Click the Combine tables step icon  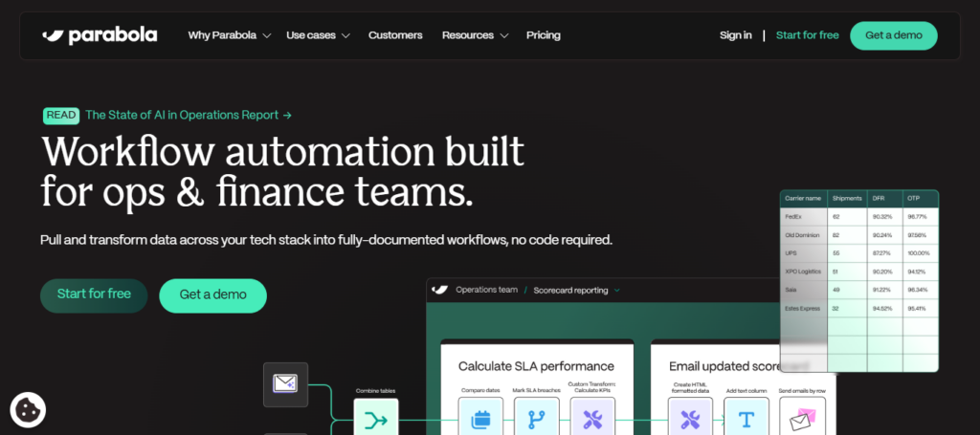375,419
